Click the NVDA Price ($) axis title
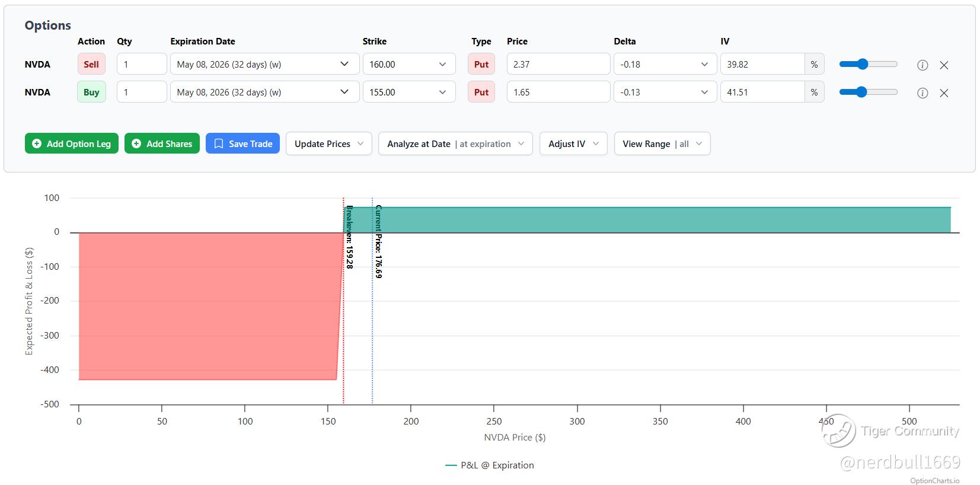 click(515, 438)
